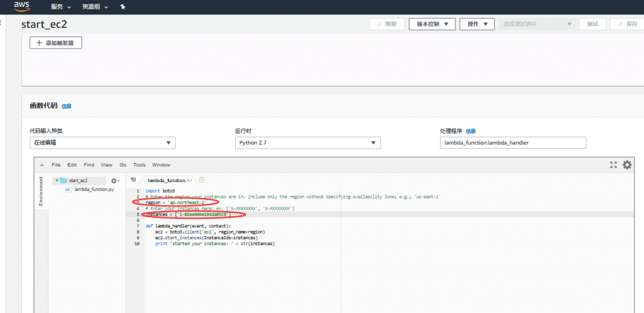Click the handler input field
The height and width of the screenshot is (313, 644).
tap(513, 143)
